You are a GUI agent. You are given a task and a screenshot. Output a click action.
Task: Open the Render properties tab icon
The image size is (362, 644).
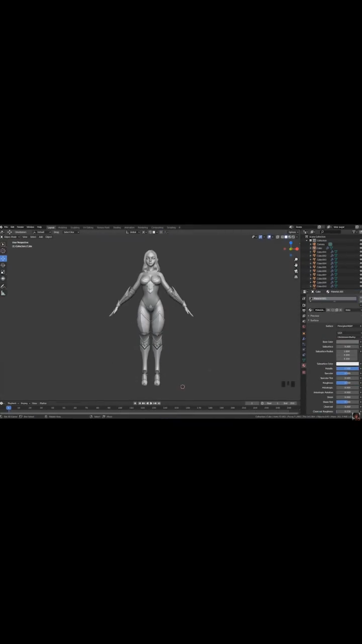coord(303,305)
